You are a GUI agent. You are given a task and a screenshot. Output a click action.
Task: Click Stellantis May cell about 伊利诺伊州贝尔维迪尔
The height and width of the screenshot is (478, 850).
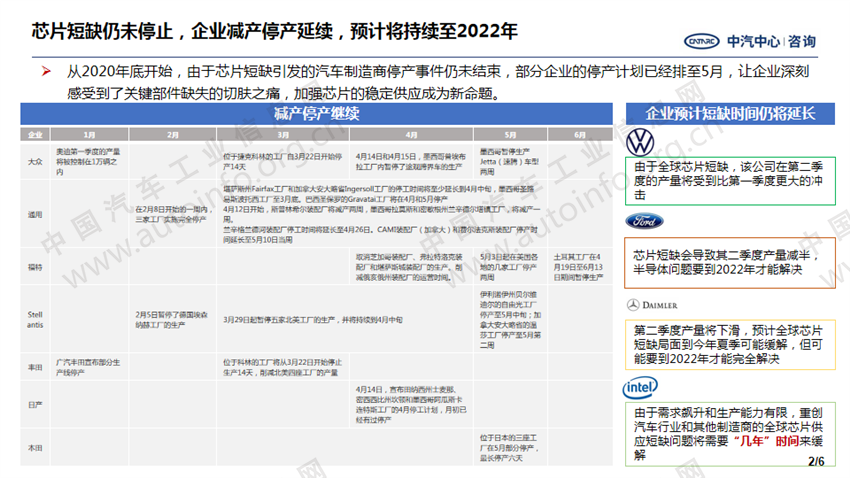coord(510,320)
